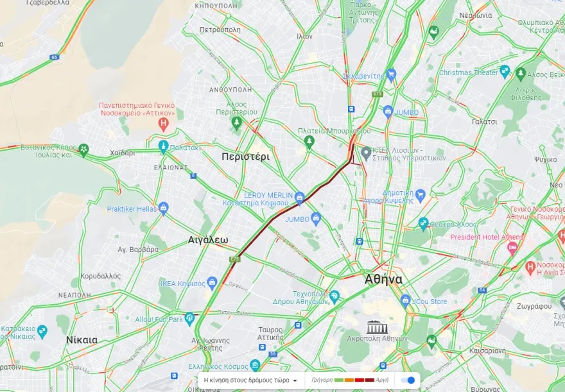The image size is (565, 392).
Task: Click the Σκλαβενίτης supermarket pin
Action: click(x=391, y=76)
